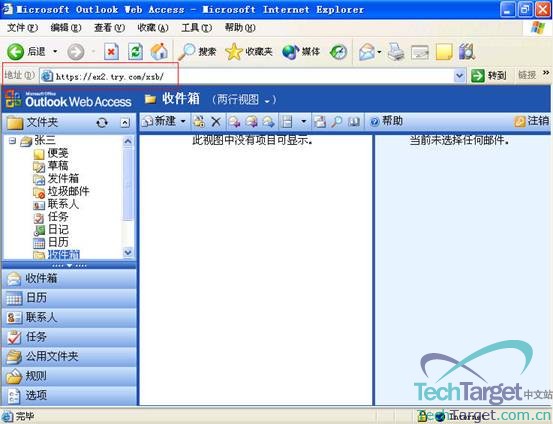Delete message with the X icon
The height and width of the screenshot is (424, 553).
(216, 122)
